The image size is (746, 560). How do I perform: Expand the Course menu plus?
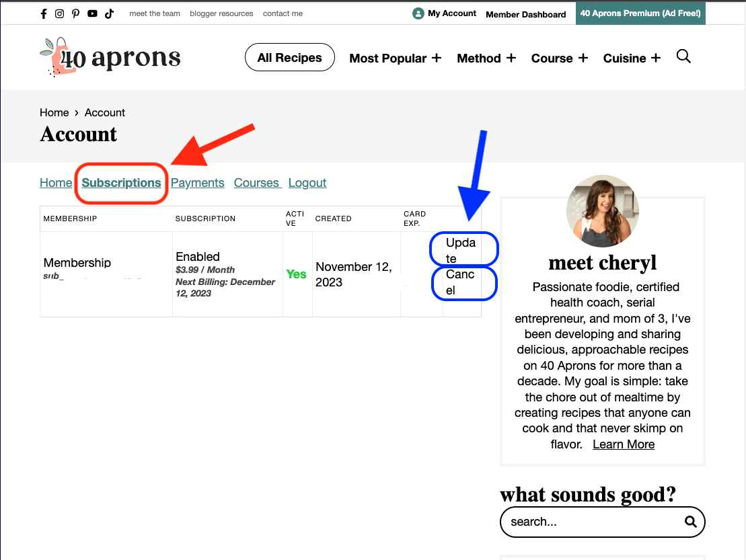click(583, 58)
